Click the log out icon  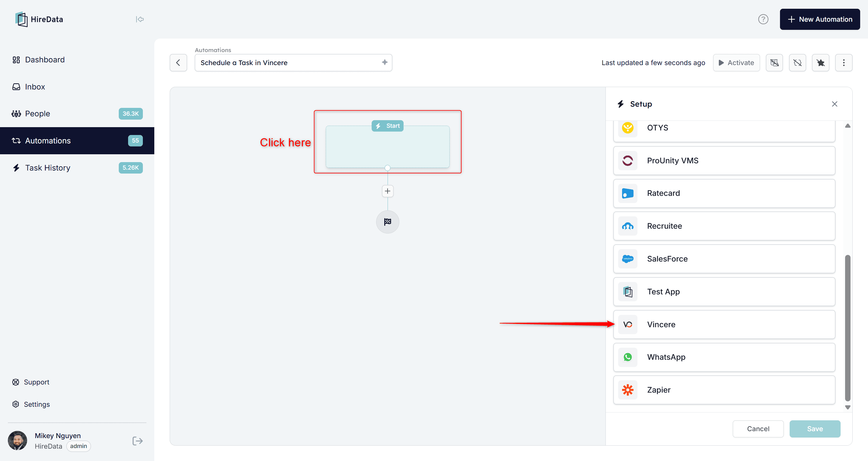137,441
